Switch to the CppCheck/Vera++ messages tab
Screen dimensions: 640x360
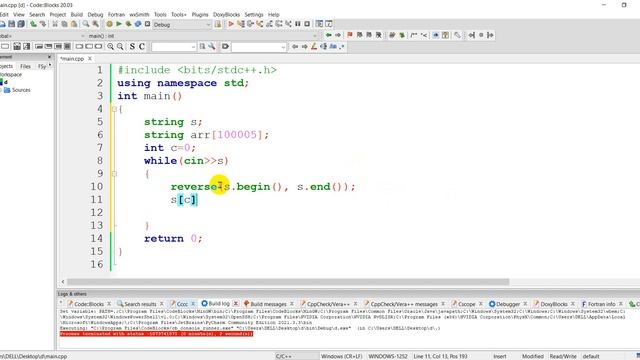[x=404, y=304]
